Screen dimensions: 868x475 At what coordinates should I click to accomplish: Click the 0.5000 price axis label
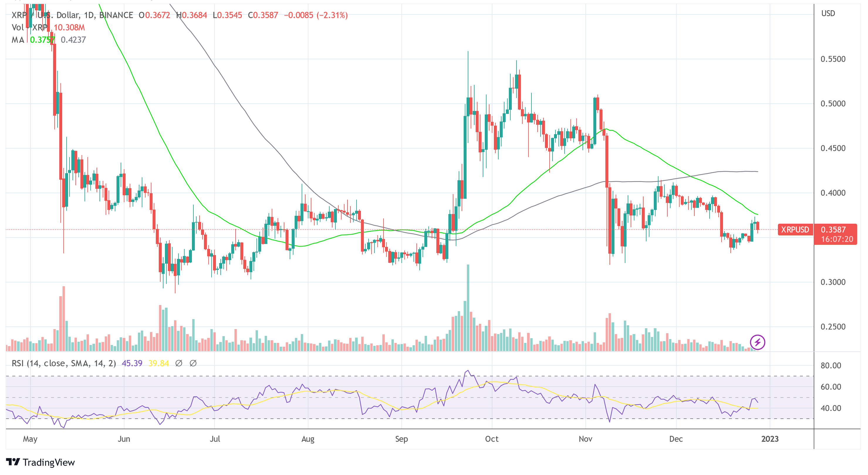pyautogui.click(x=833, y=104)
